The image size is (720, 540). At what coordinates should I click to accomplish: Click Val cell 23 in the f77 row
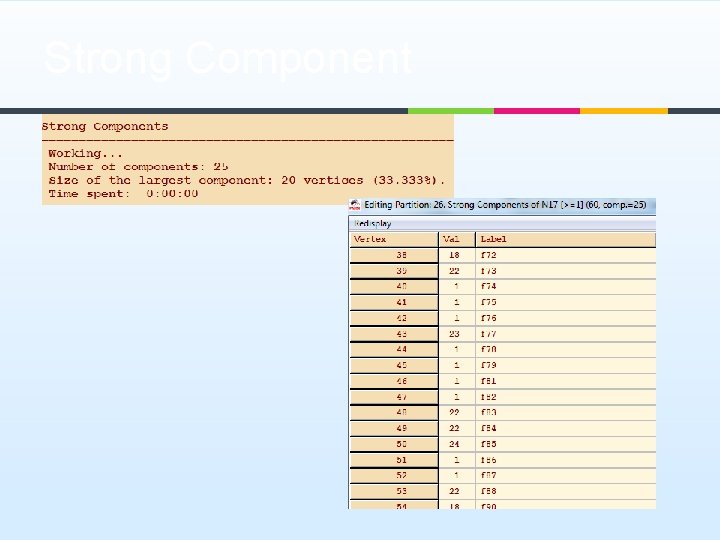457,334
